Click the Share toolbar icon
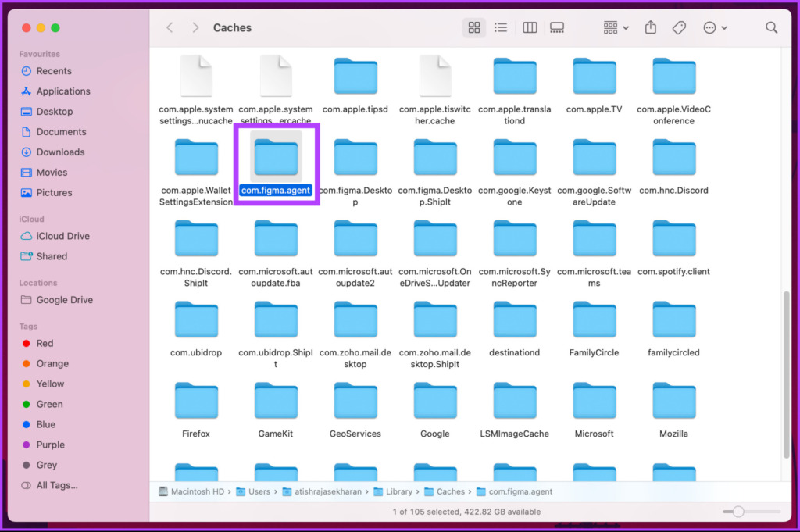 650,27
